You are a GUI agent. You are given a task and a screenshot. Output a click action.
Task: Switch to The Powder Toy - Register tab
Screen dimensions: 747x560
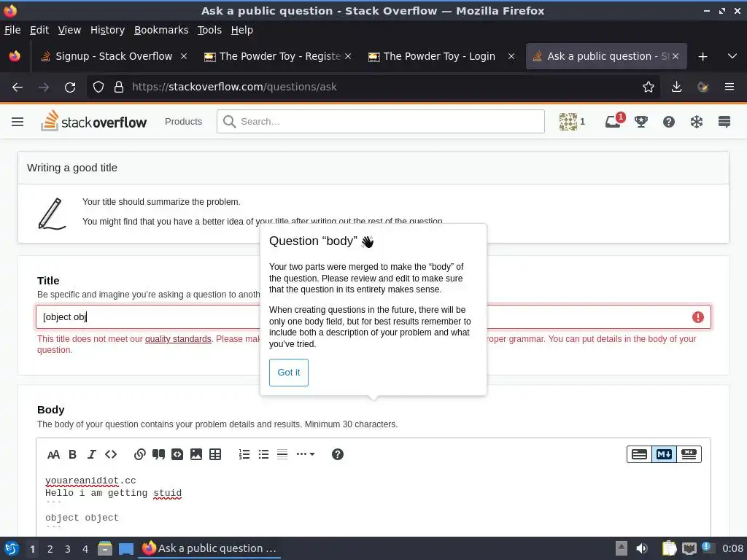coord(278,56)
